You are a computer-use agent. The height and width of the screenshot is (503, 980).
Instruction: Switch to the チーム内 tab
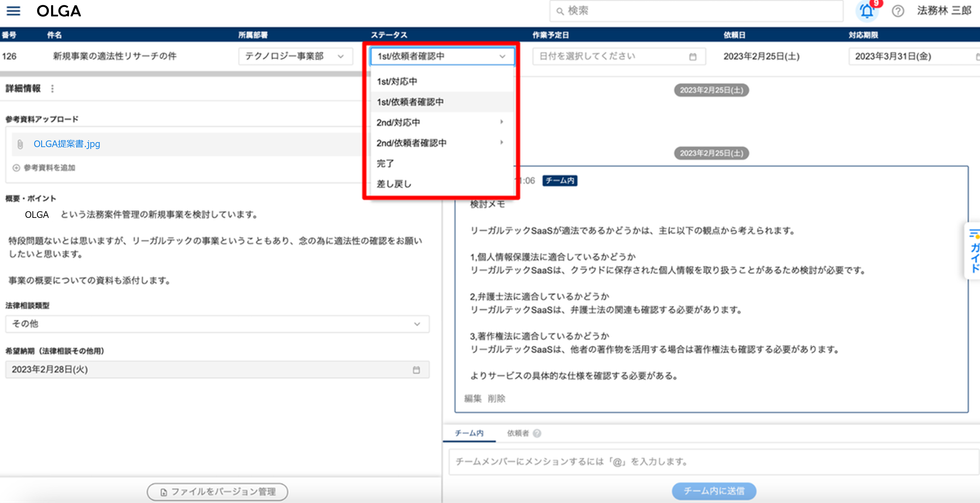point(469,433)
